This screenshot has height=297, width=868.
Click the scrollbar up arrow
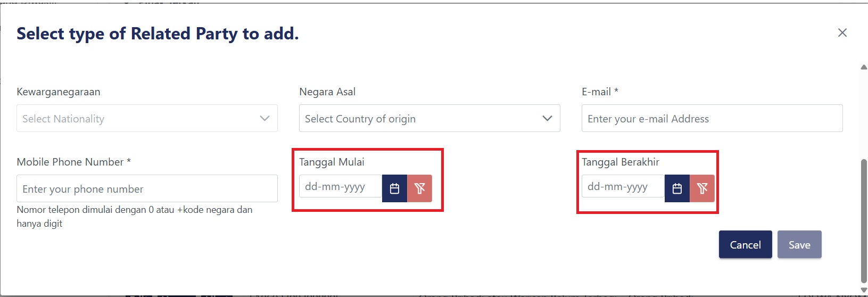863,67
